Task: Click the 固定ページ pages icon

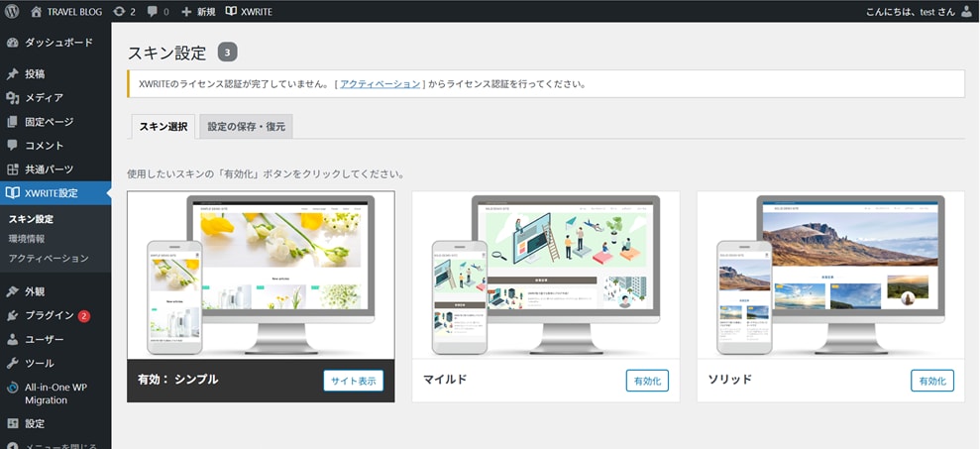Action: pyautogui.click(x=13, y=121)
